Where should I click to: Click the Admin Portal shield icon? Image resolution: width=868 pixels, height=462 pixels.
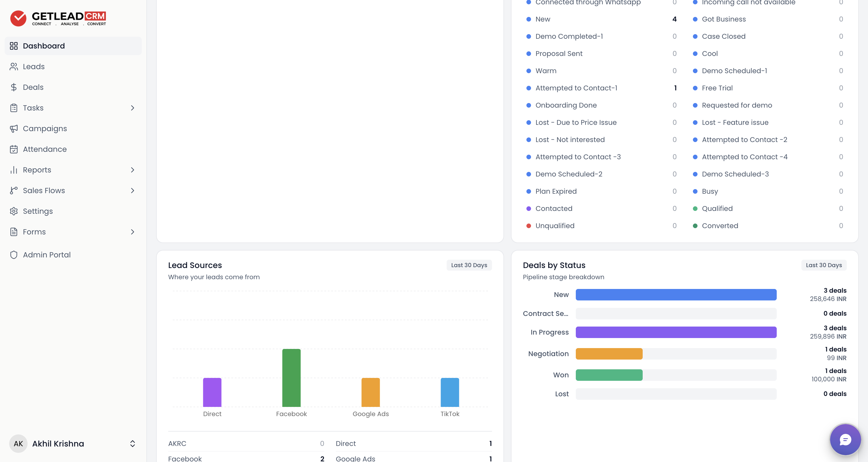13,255
